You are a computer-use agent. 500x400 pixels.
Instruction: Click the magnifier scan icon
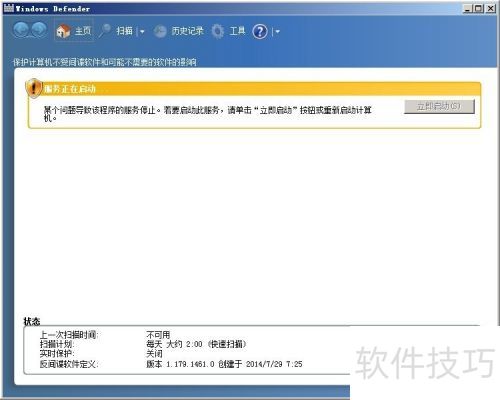105,31
